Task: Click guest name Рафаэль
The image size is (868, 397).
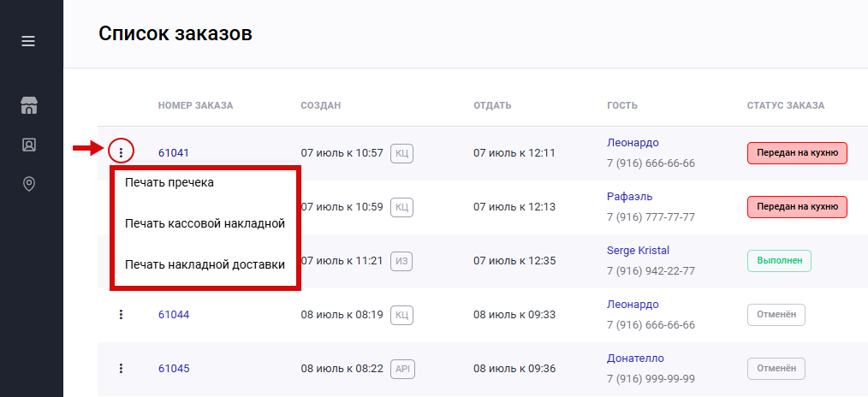Action: 632,197
